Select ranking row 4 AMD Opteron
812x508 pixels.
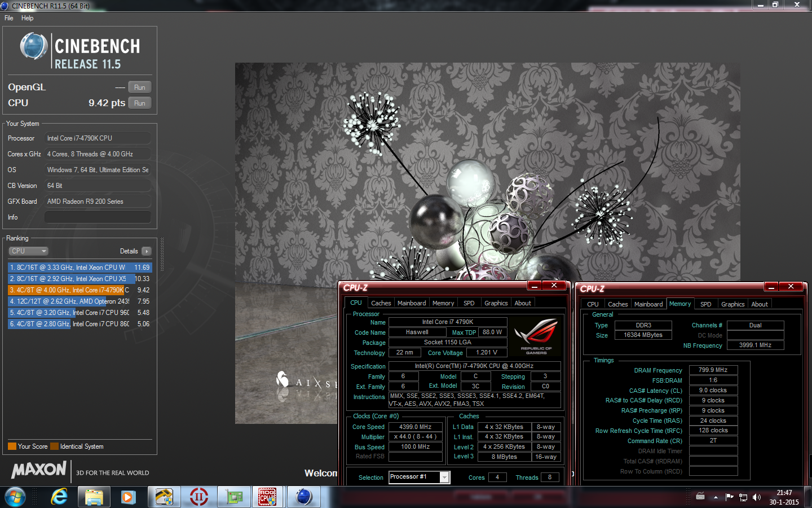pos(80,301)
